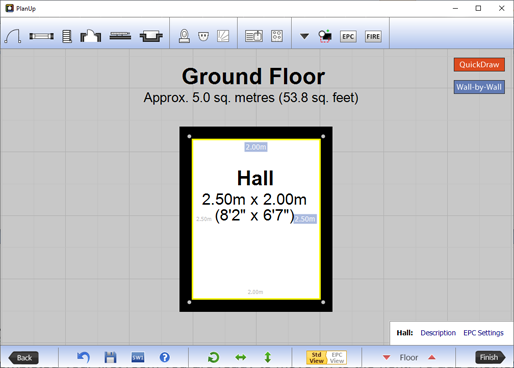Select the kitchen sink unit tool
The height and width of the screenshot is (368, 514).
pyautogui.click(x=254, y=36)
